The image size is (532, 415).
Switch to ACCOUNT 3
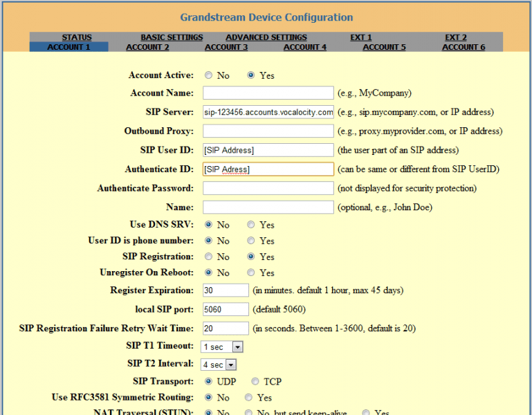coord(226,47)
